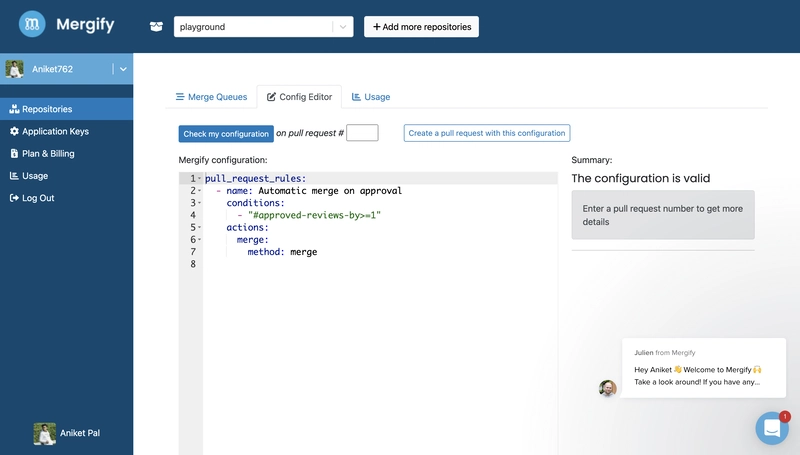Click the Application Keys gear icon
This screenshot has width=800, height=455.
14,131
